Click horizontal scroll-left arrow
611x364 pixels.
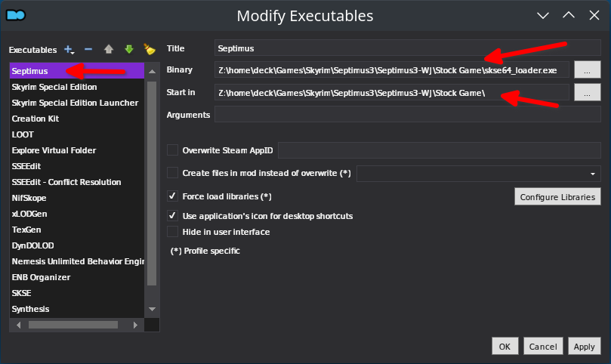point(18,325)
